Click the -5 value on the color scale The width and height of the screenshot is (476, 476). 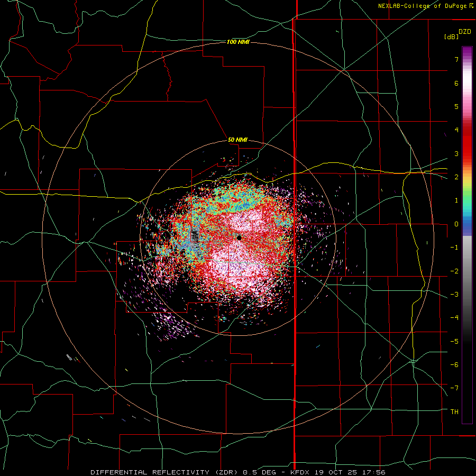[454, 342]
